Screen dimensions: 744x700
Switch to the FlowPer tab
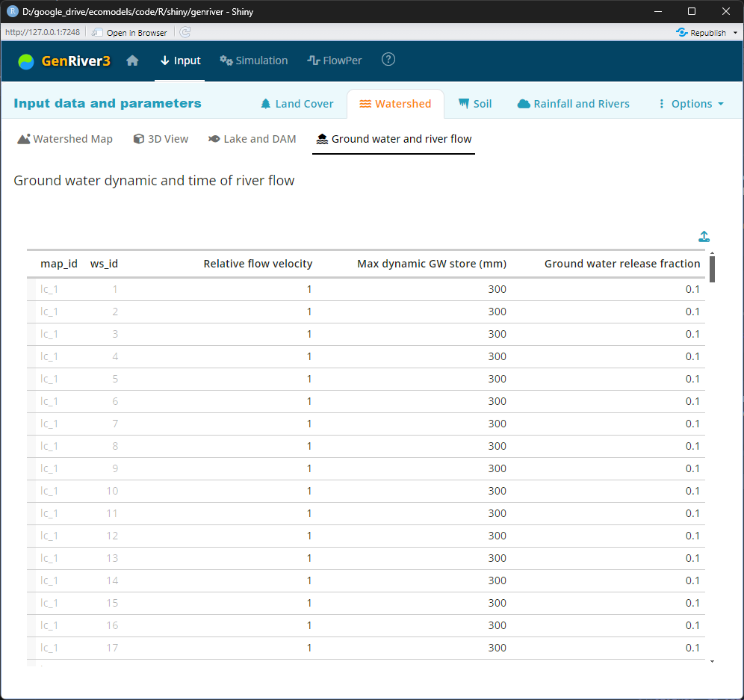tap(335, 61)
